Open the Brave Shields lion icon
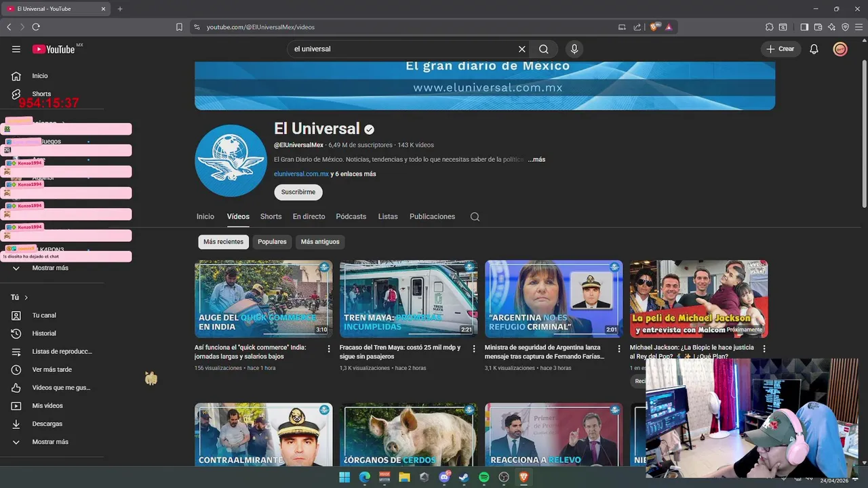Screen dimensions: 868x488 click(654, 27)
